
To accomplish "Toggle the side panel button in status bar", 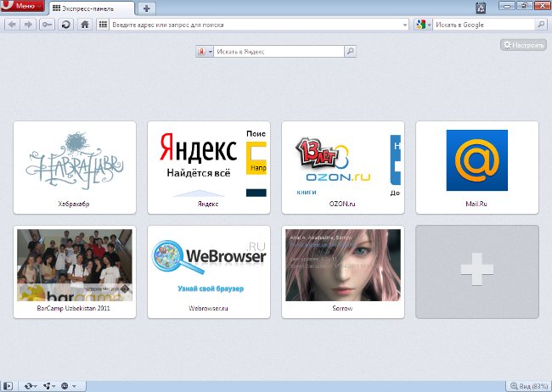I will pyautogui.click(x=8, y=386).
